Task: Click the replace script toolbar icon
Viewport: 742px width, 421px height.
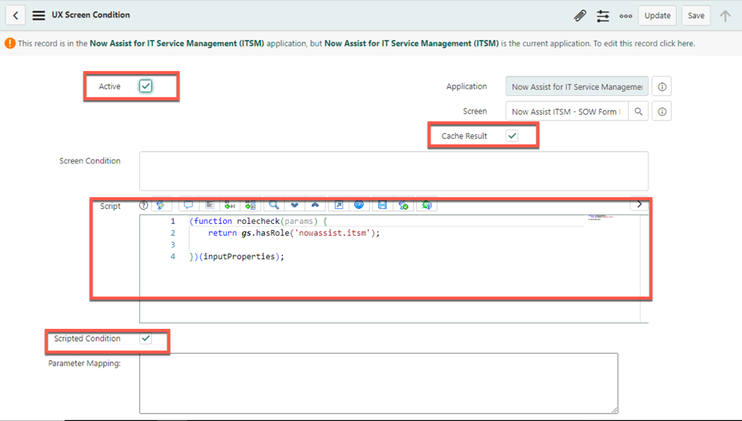Action: pos(230,205)
